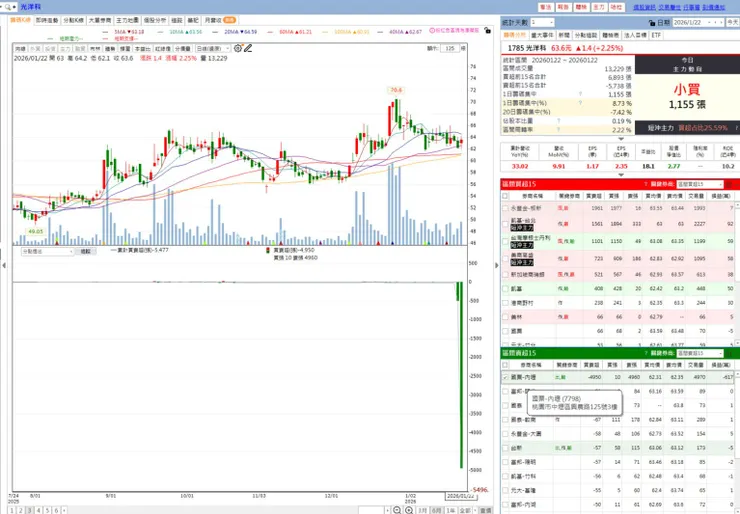
Task: Click zoom-in magnifier icon below chart
Action: coord(409,510)
